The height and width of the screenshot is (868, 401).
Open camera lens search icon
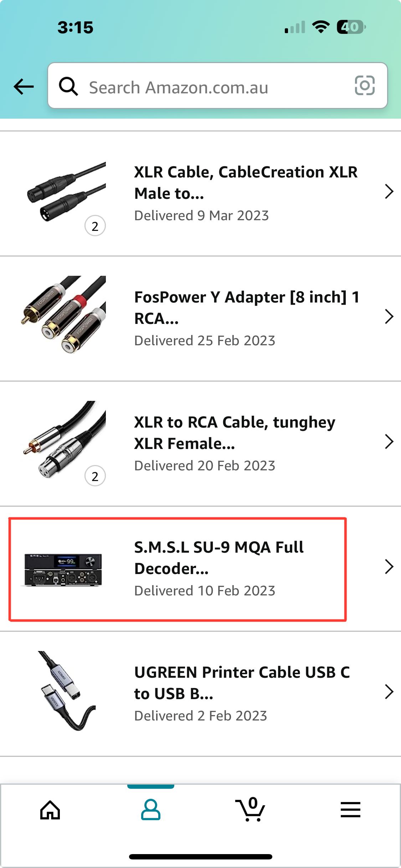click(x=365, y=86)
